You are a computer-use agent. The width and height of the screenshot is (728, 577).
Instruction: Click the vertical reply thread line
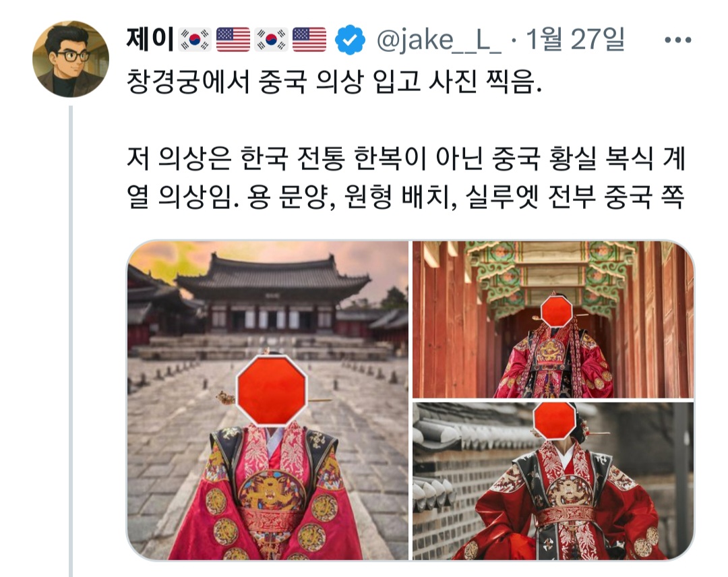[x=71, y=341]
